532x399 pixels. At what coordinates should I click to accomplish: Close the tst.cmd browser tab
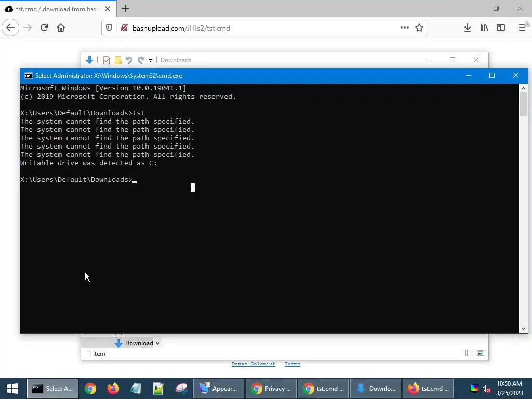tap(108, 9)
